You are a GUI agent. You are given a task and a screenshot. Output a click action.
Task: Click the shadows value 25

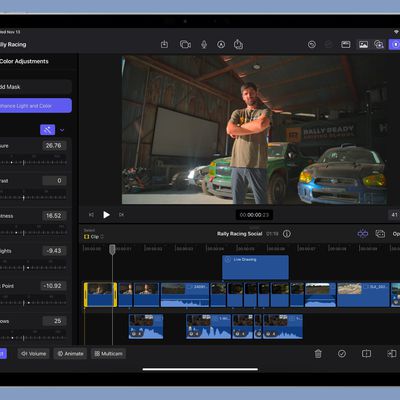tap(54, 321)
